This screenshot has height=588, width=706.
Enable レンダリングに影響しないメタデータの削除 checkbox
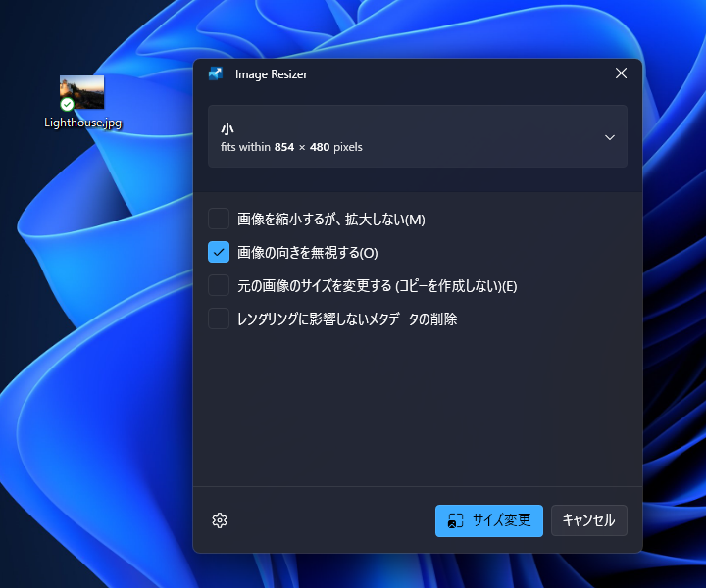tap(219, 318)
